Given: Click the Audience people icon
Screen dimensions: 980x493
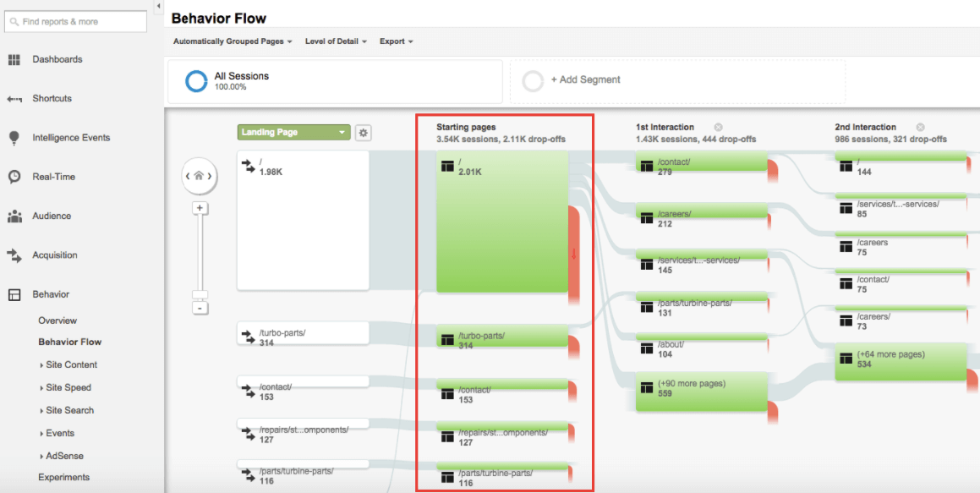Looking at the screenshot, I should tap(14, 216).
